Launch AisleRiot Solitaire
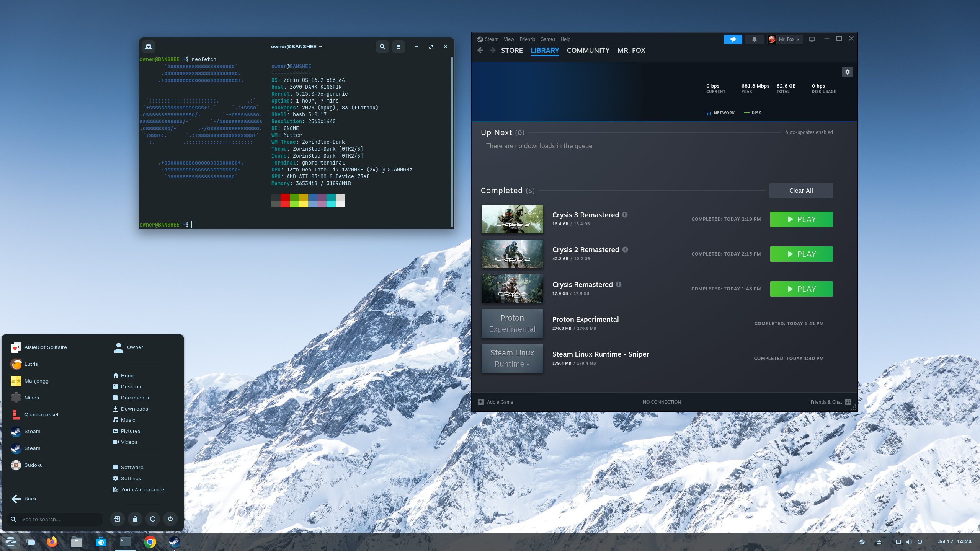980x551 pixels. [38, 347]
